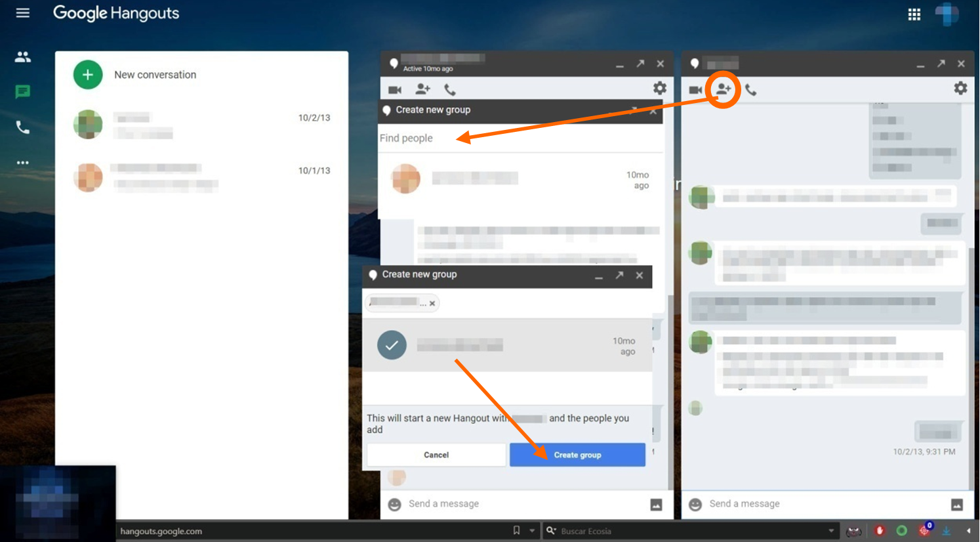
Task: Open the browser downloads arrow icon
Action: tap(947, 531)
